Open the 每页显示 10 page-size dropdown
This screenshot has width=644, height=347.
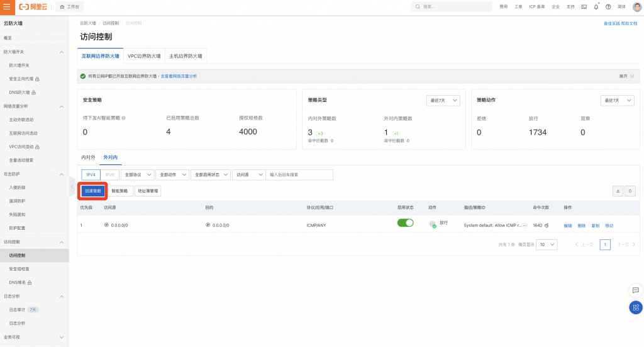547,244
